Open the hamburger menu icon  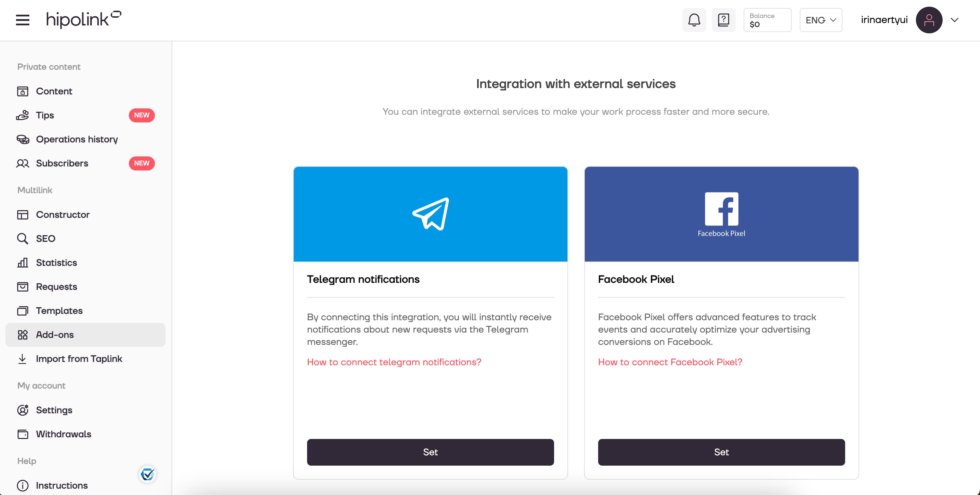click(22, 20)
